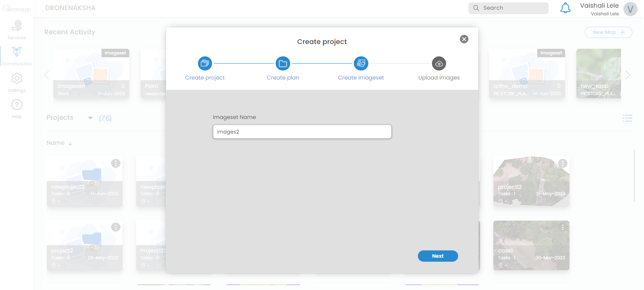Expand the Projects dropdown arrow

(90, 118)
